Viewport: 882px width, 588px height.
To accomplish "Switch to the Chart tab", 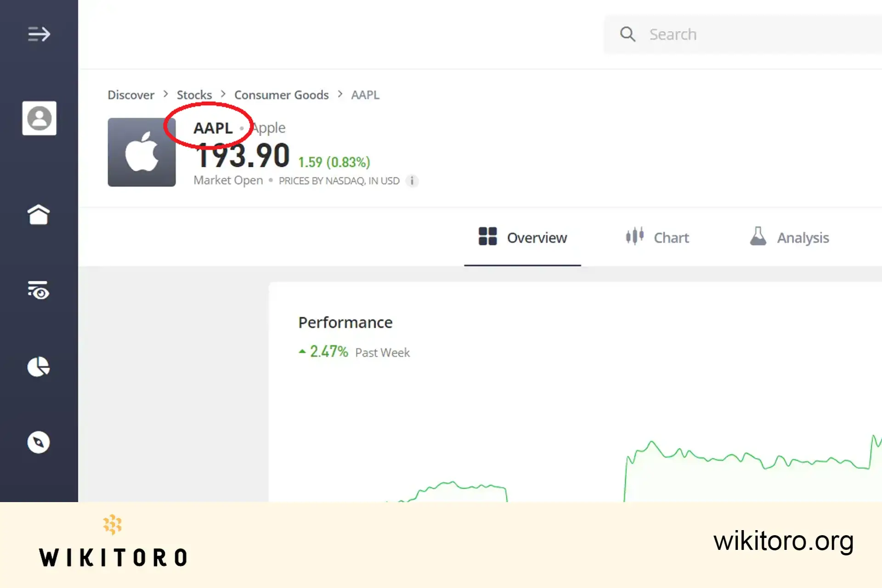I will click(x=657, y=237).
